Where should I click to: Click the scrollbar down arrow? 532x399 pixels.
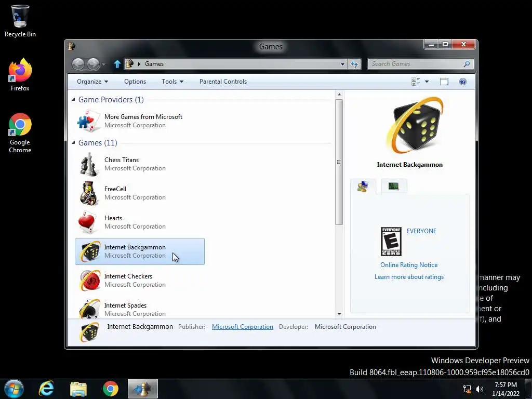[x=339, y=314]
